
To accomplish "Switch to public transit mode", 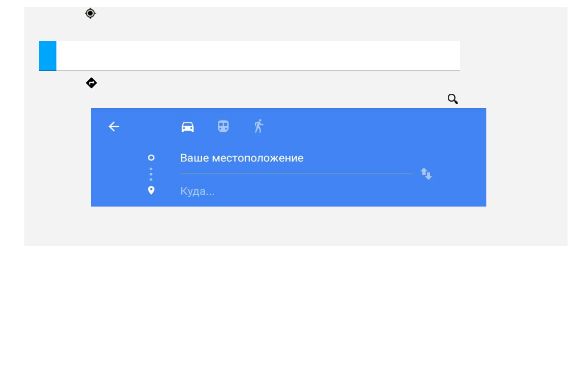I will pos(223,126).
